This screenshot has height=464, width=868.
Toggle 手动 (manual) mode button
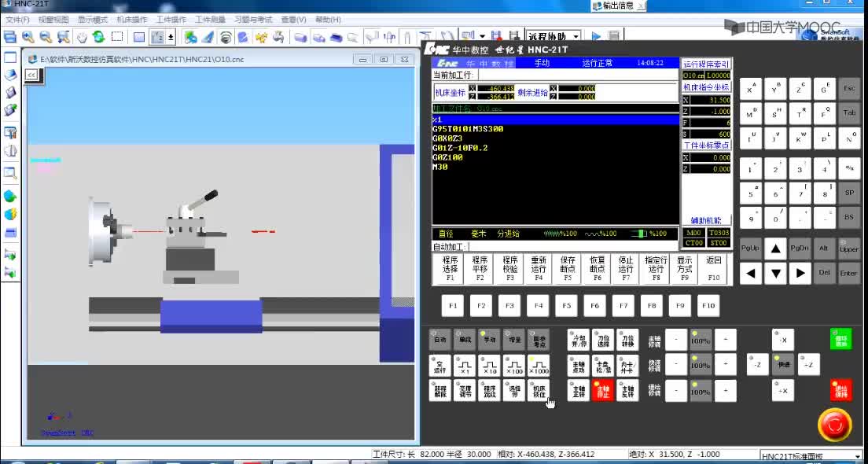(x=489, y=340)
